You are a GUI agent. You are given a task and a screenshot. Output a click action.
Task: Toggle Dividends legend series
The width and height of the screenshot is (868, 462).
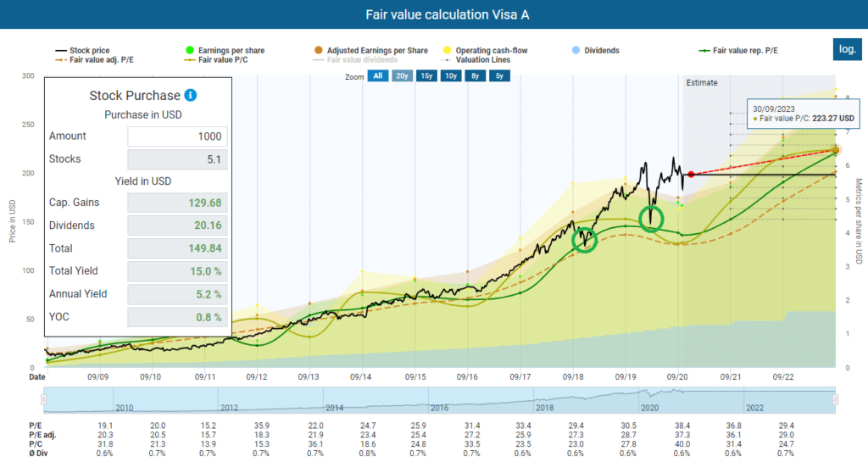click(596, 50)
